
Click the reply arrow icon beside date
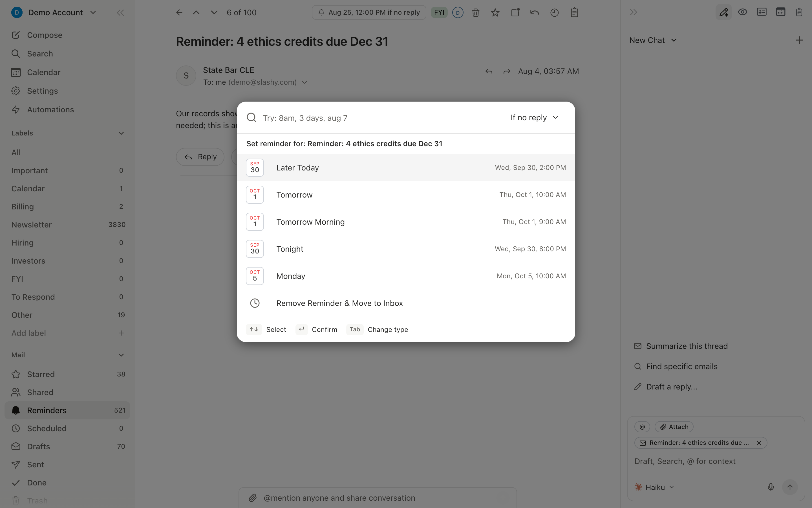[x=489, y=72]
